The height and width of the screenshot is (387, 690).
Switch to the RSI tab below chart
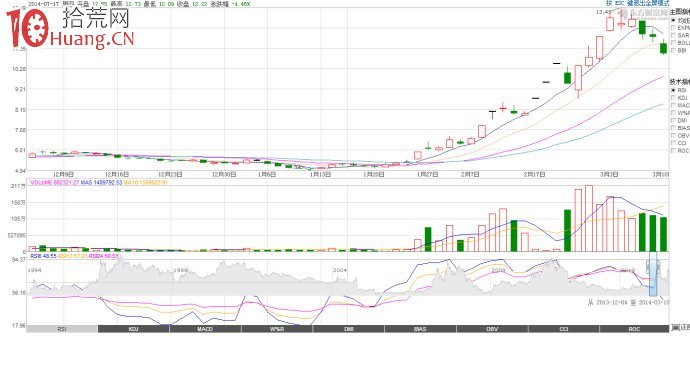[x=62, y=329]
